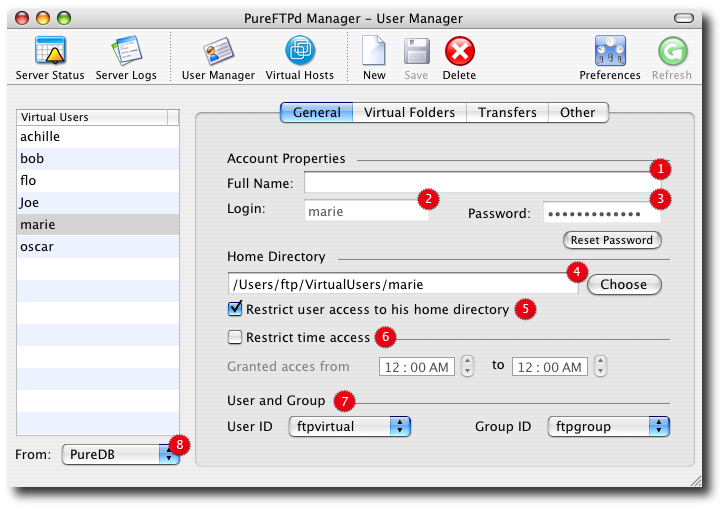The height and width of the screenshot is (510, 725).
Task: Click the end time 12:00 AM field
Action: (550, 367)
